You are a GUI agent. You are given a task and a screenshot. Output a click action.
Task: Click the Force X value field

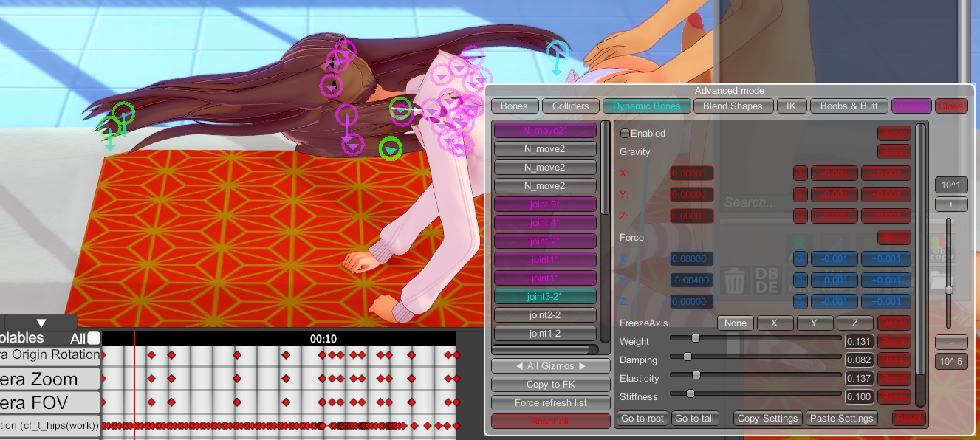point(692,259)
